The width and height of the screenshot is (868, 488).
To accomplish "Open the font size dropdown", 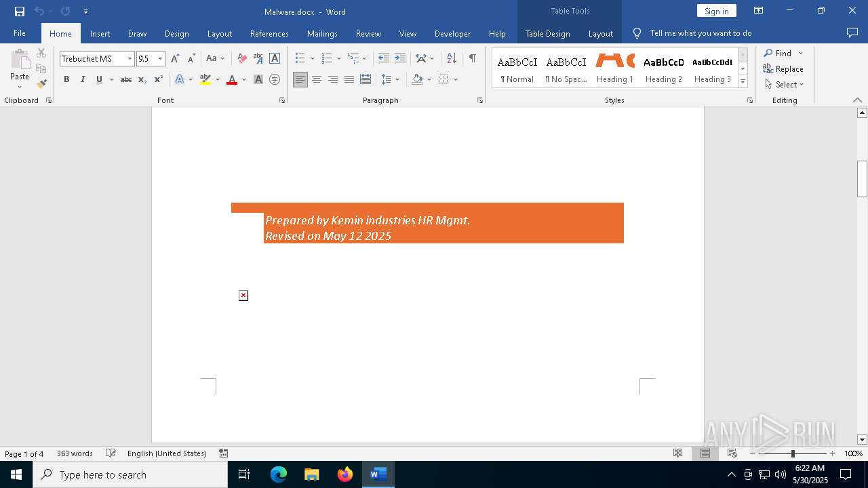I will (161, 59).
